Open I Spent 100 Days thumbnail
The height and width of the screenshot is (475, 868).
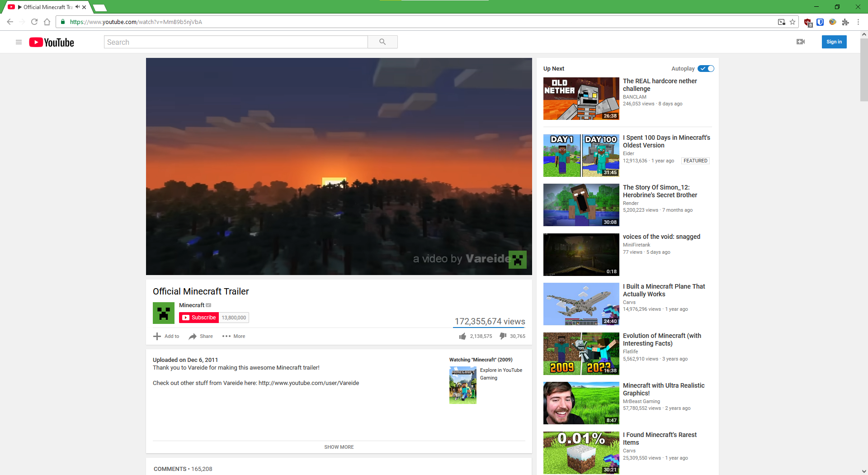581,155
